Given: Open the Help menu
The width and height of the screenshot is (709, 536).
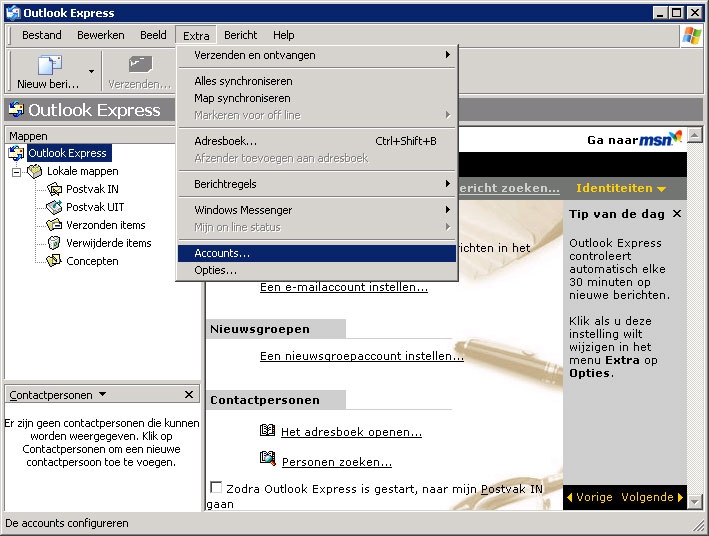Looking at the screenshot, I should point(284,35).
